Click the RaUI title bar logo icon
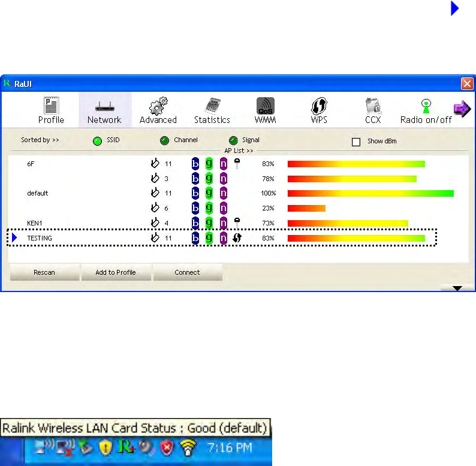Image resolution: width=476 pixels, height=466 pixels. click(x=7, y=83)
